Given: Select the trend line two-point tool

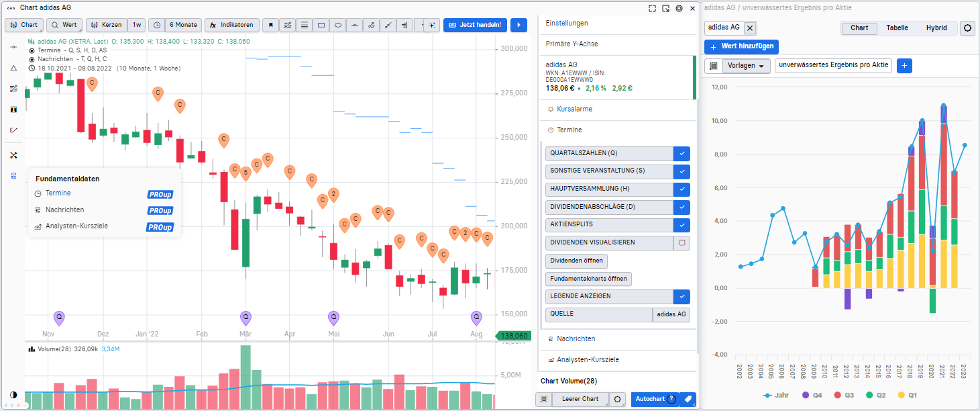Looking at the screenshot, I should (372, 25).
